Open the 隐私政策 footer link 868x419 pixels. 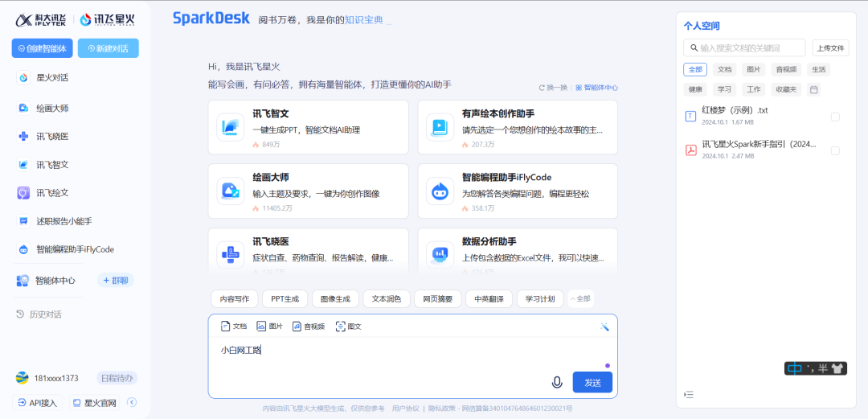tap(440, 409)
